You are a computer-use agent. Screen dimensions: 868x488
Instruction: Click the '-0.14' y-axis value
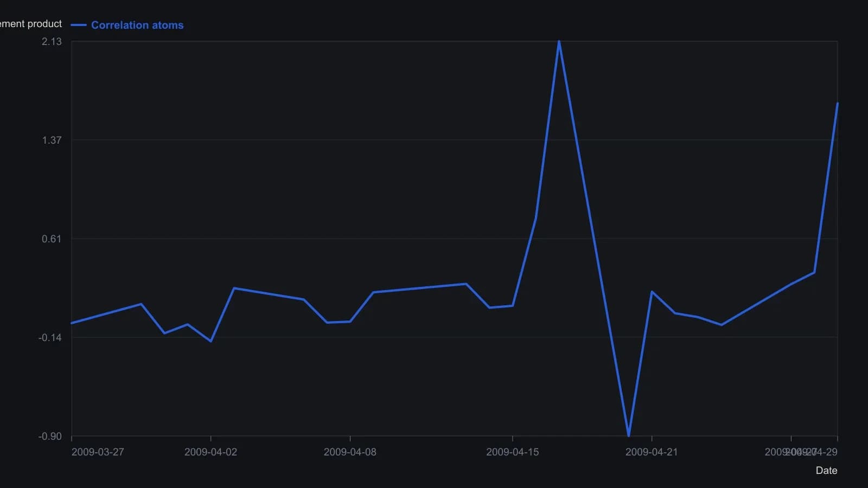(50, 337)
